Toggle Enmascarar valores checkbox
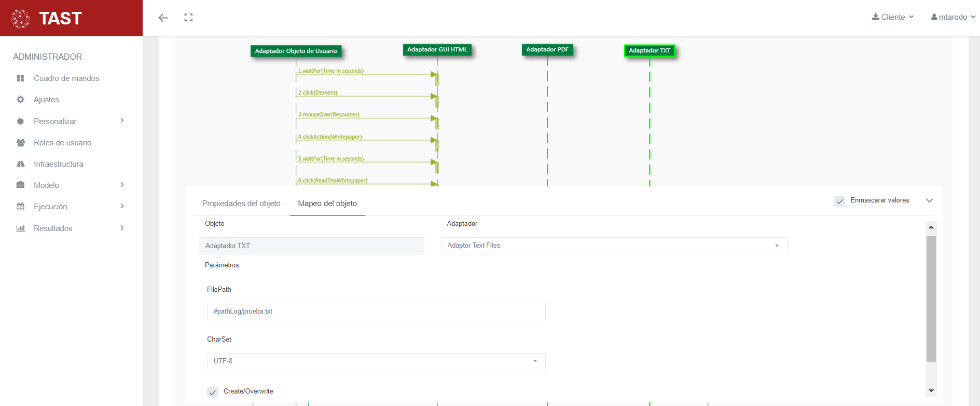 pyautogui.click(x=839, y=201)
